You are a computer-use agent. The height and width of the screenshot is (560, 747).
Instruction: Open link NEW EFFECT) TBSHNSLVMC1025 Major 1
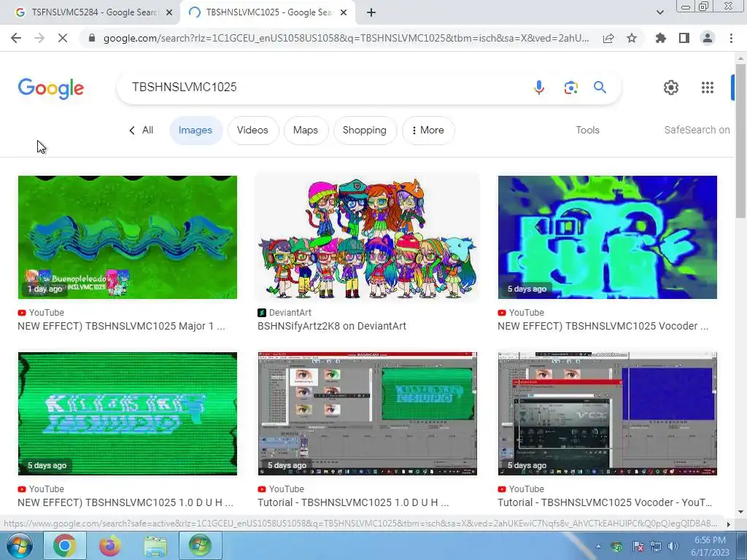pos(122,326)
